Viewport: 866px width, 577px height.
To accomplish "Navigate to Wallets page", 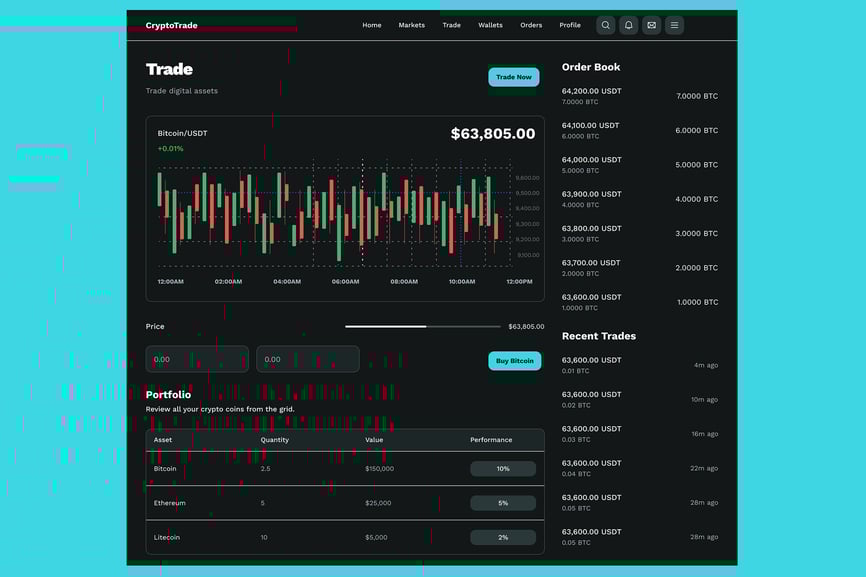I will point(490,25).
